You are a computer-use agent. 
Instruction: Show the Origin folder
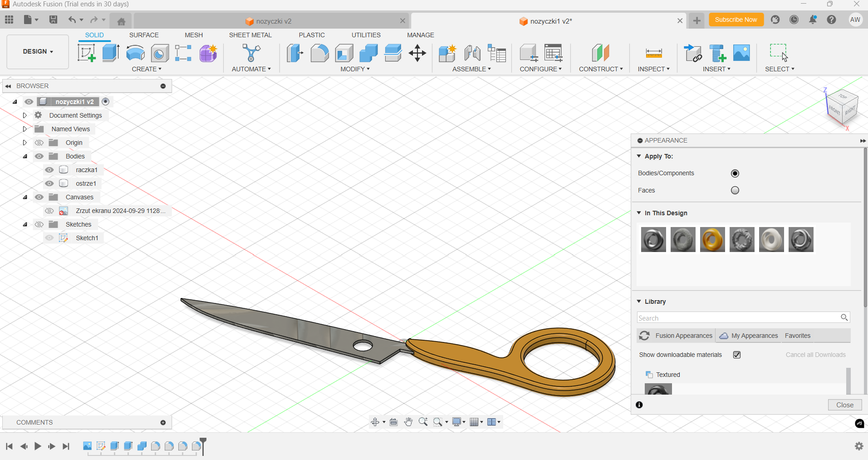tap(39, 143)
